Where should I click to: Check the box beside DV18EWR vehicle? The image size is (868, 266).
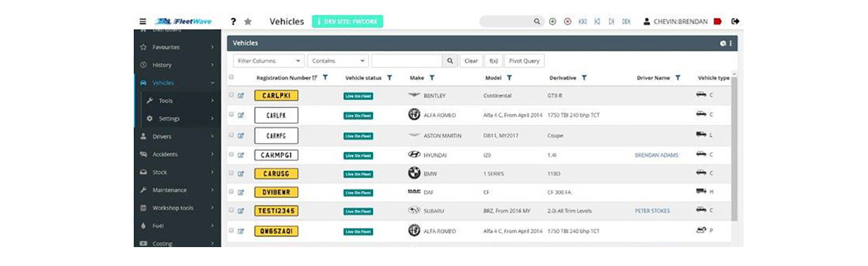231,192
